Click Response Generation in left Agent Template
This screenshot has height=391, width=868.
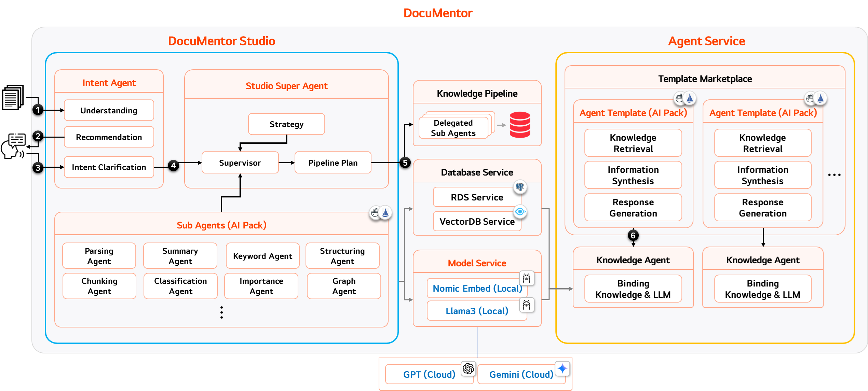tap(633, 207)
